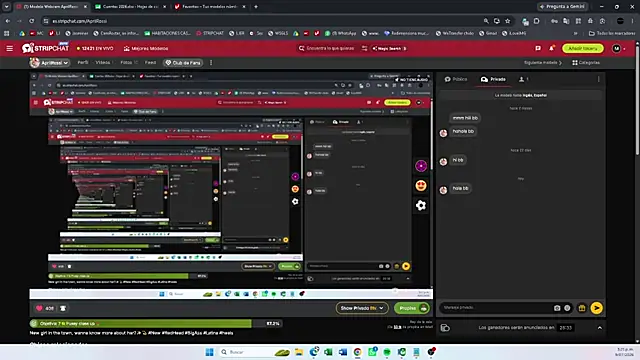
Task: Open the three-dot menu after Club de Fans
Action: 211,63
